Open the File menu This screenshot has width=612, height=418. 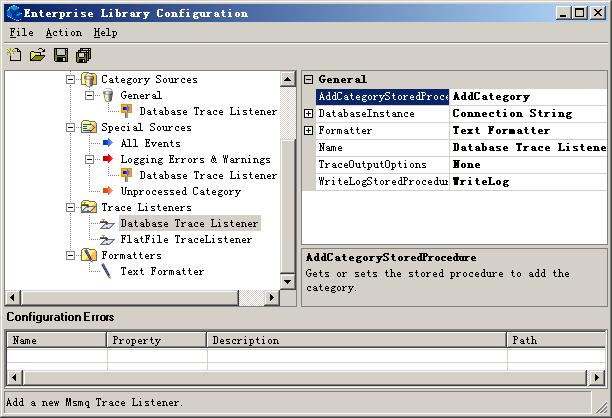[x=21, y=32]
